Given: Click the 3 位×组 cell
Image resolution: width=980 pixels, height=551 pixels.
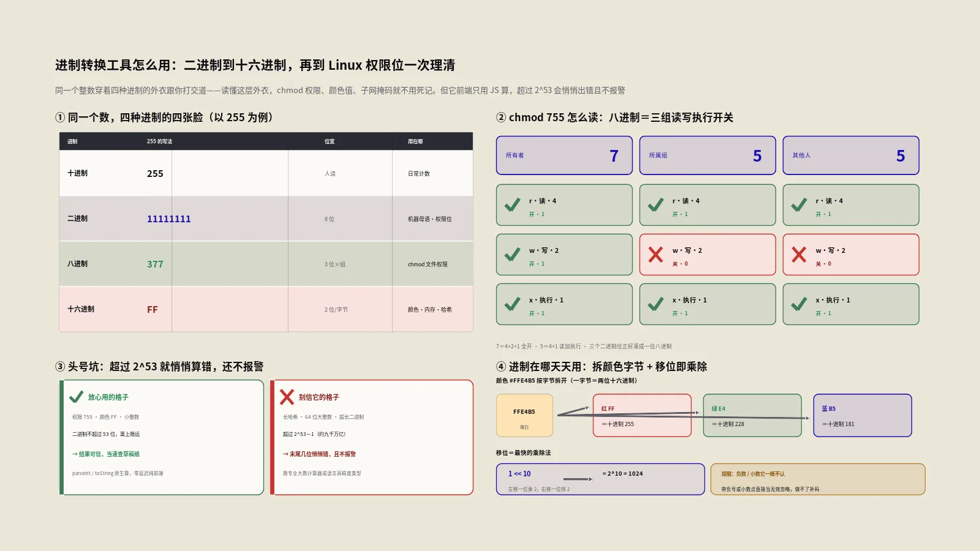Looking at the screenshot, I should coord(335,264).
